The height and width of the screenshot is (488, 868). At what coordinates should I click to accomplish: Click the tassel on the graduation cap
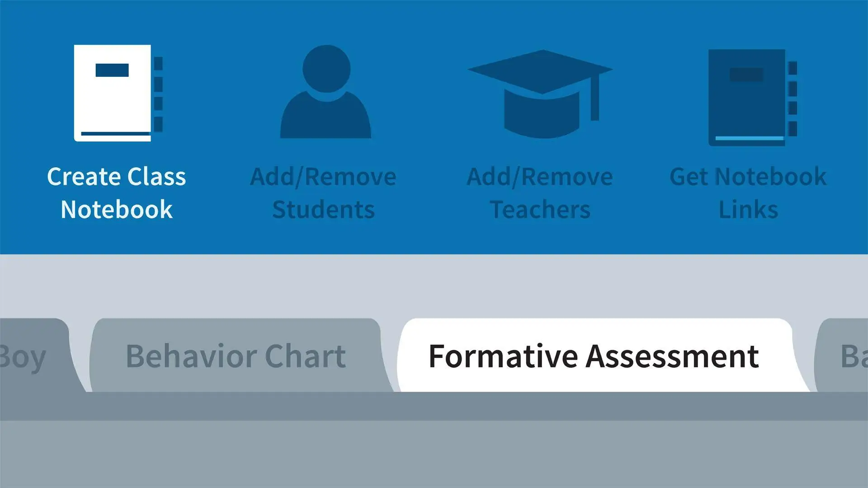[595, 98]
